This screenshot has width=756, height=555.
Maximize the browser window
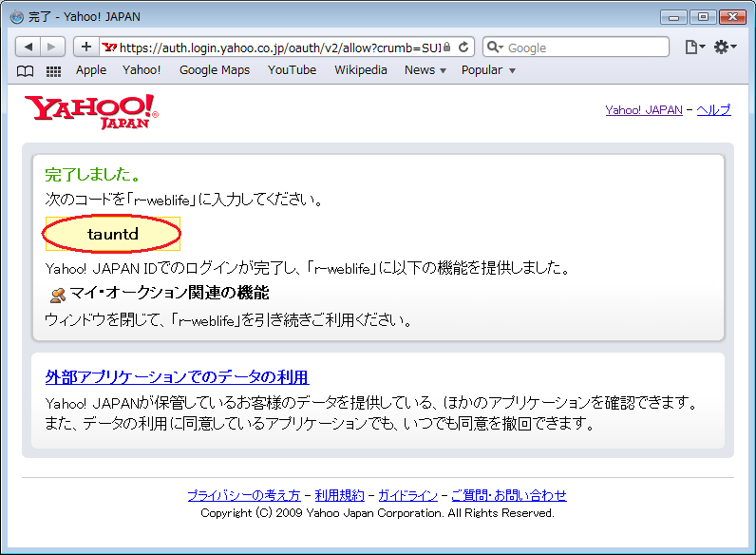[x=703, y=17]
